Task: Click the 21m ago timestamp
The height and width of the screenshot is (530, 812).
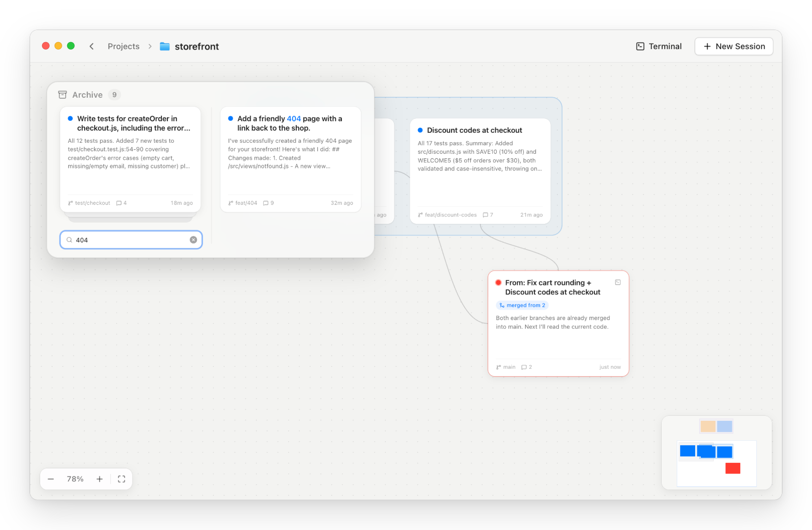Action: (x=531, y=215)
